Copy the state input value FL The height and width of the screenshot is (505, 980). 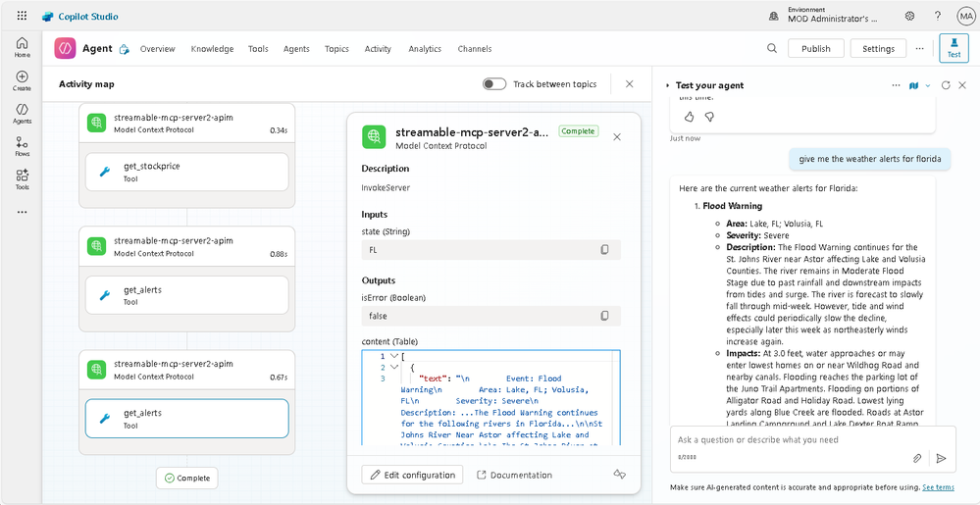(x=604, y=250)
